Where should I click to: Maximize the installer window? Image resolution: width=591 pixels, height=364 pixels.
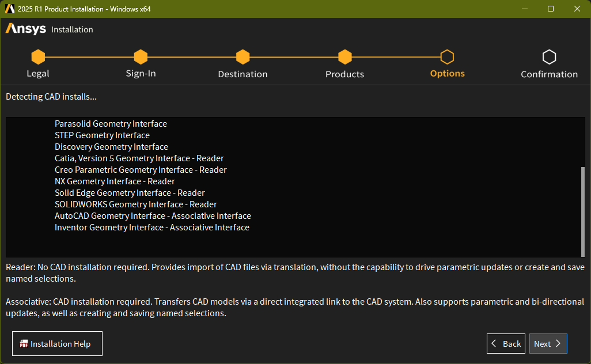(551, 9)
